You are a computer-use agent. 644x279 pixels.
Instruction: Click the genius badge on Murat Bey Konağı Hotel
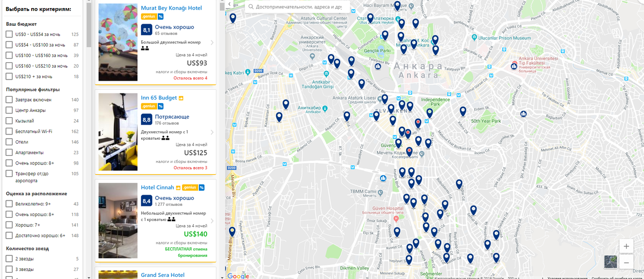149,17
